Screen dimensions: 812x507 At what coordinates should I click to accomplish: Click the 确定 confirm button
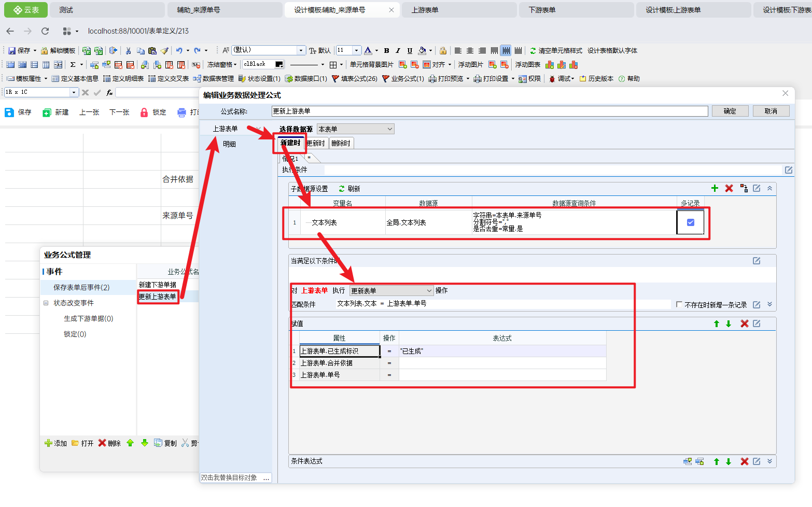tap(730, 111)
